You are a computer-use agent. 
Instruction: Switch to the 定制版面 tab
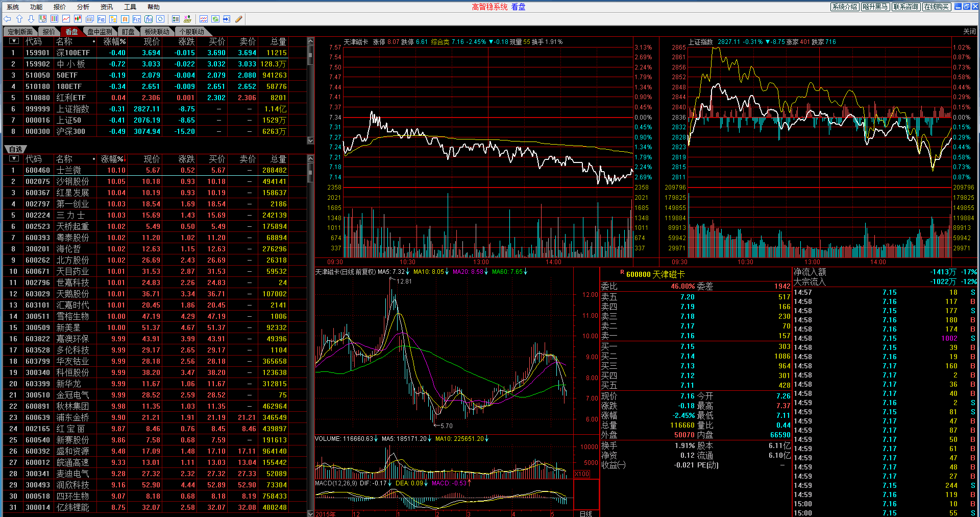(20, 32)
